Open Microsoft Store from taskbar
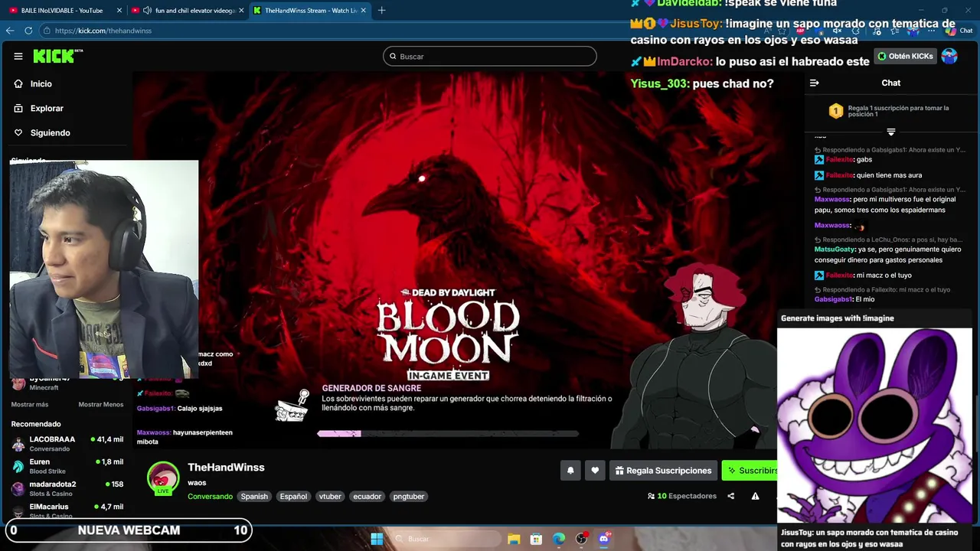This screenshot has width=980, height=551. coord(536,539)
